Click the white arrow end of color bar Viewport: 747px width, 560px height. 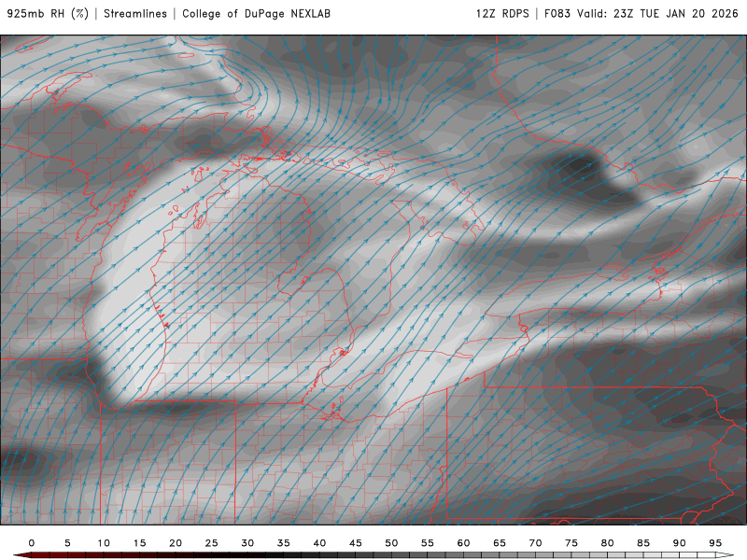coord(725,555)
